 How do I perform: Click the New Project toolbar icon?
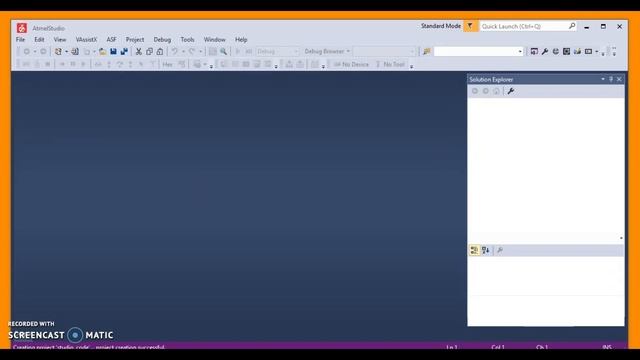point(58,51)
